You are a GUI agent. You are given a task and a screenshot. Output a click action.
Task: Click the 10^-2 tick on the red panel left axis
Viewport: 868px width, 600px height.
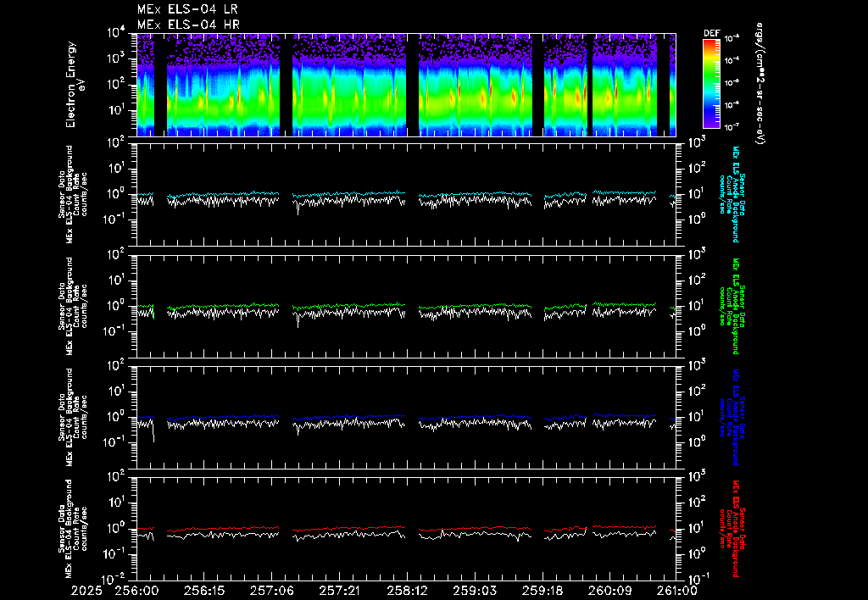(x=114, y=579)
